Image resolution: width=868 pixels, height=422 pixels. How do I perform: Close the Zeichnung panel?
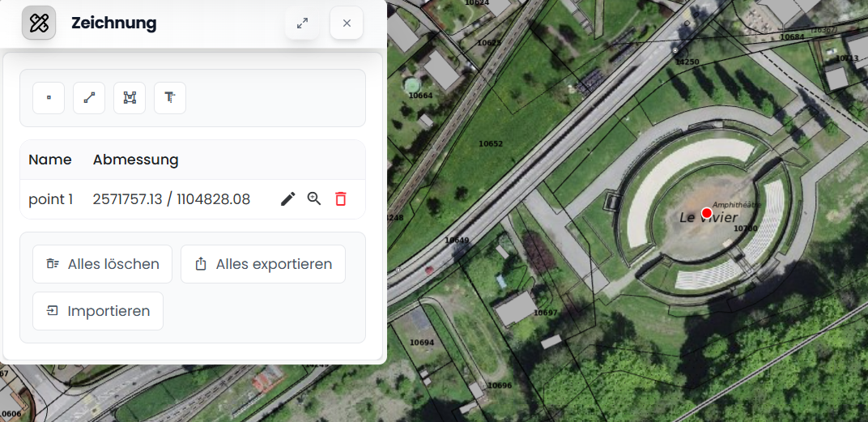(x=347, y=23)
